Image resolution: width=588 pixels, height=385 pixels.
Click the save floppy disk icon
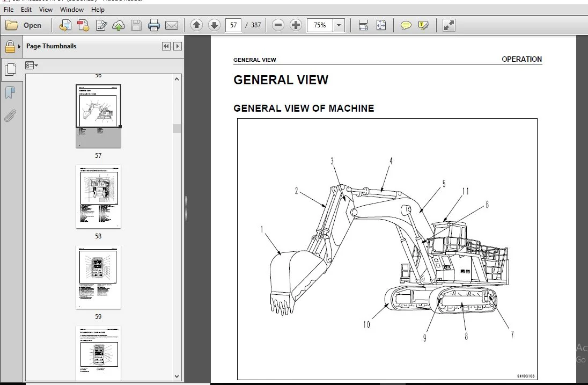point(136,26)
